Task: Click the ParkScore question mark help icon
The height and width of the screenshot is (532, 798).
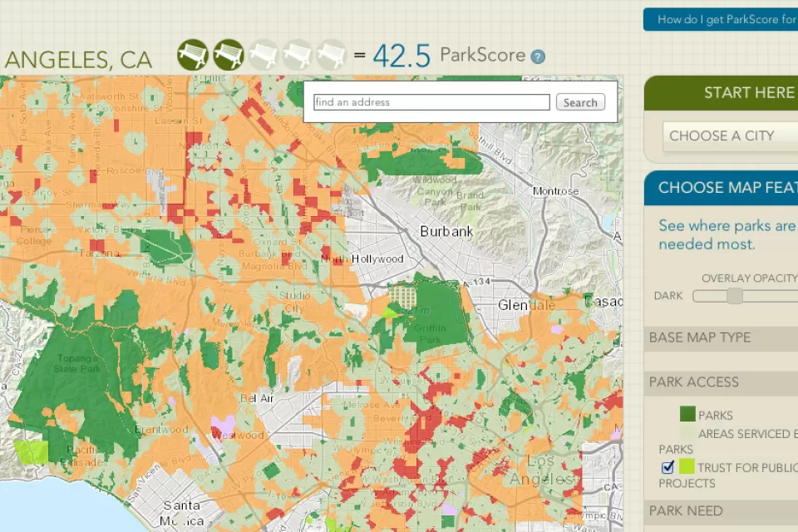Action: click(x=538, y=57)
